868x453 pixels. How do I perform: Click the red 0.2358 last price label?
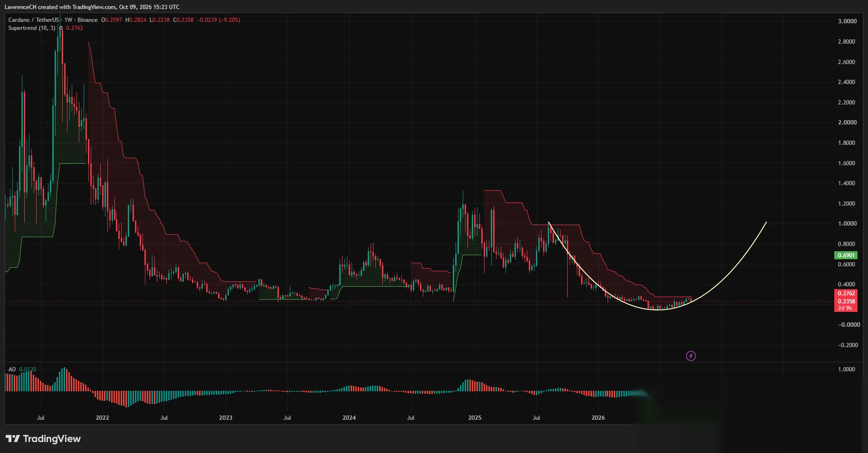pyautogui.click(x=846, y=301)
